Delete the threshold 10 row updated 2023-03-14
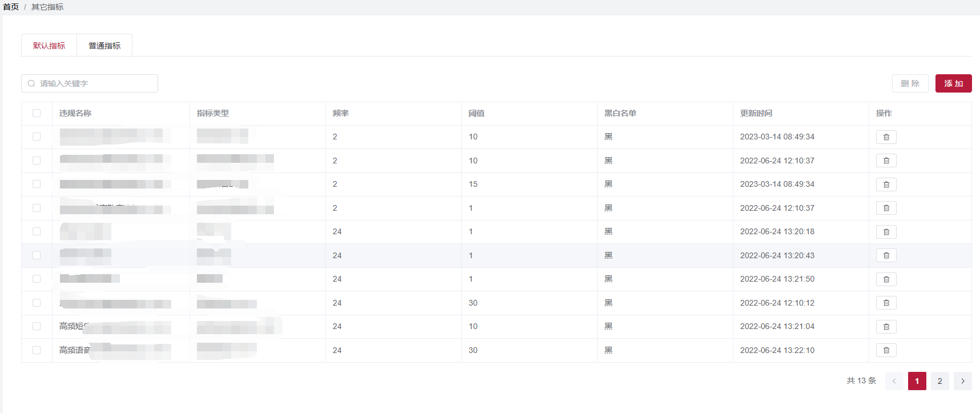The height and width of the screenshot is (413, 980). coord(886,137)
